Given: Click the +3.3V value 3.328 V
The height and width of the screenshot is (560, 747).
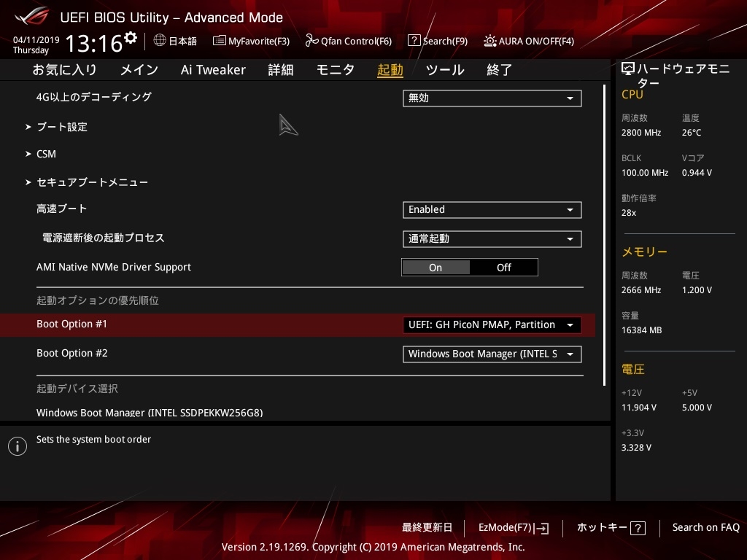Looking at the screenshot, I should [636, 448].
